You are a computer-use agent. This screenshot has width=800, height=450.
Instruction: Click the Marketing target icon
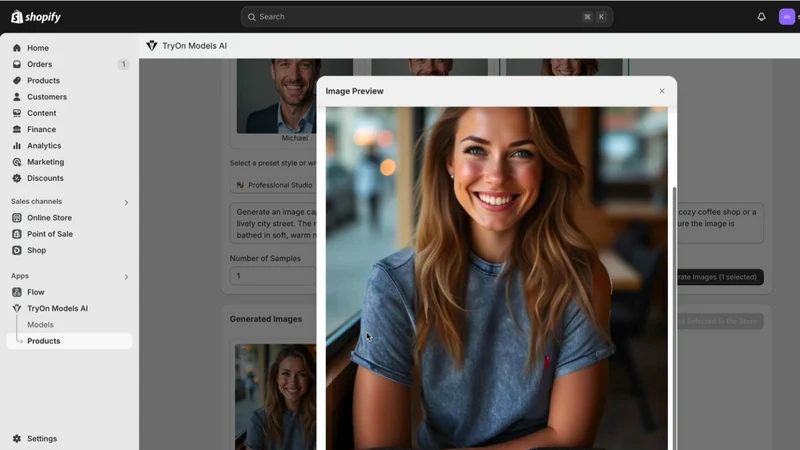click(17, 162)
